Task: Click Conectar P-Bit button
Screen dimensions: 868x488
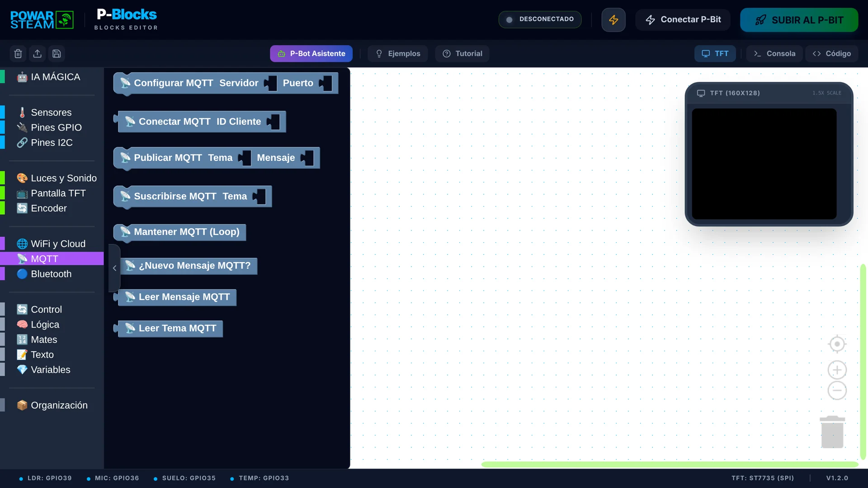Action: (683, 20)
